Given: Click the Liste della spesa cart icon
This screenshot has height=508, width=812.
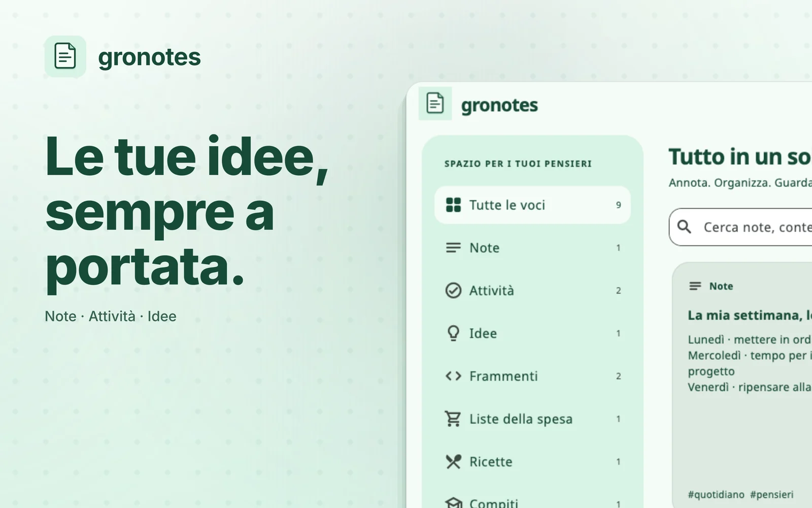Looking at the screenshot, I should pos(453,419).
